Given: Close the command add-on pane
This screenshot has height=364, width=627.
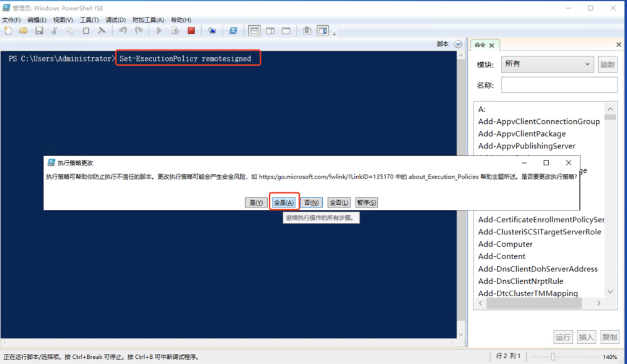Looking at the screenshot, I should (x=618, y=44).
